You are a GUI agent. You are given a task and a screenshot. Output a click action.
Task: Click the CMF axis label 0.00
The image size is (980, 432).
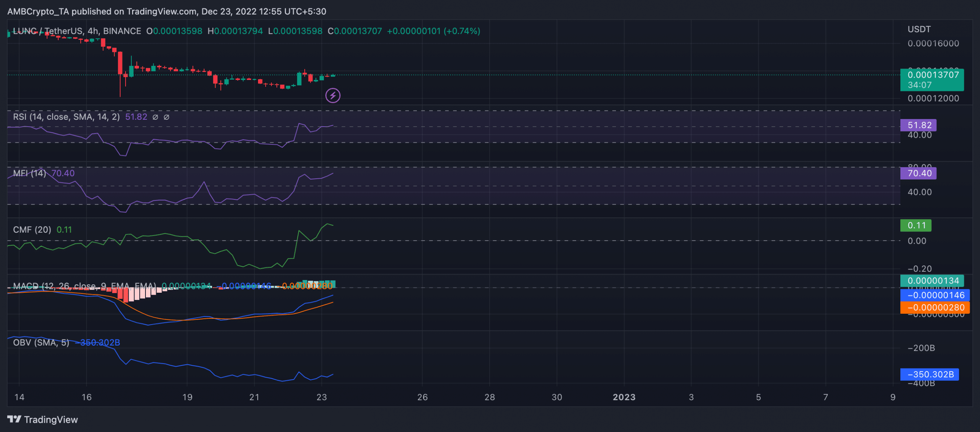coord(917,241)
